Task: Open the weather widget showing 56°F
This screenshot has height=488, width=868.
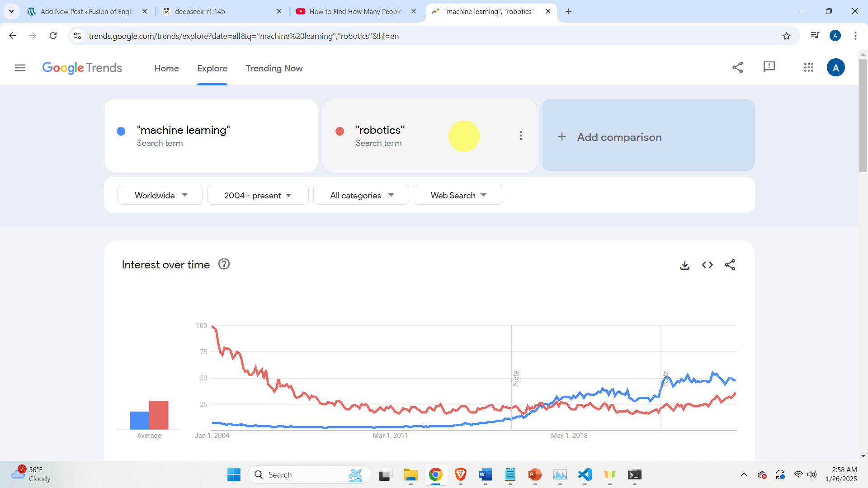Action: tap(32, 474)
